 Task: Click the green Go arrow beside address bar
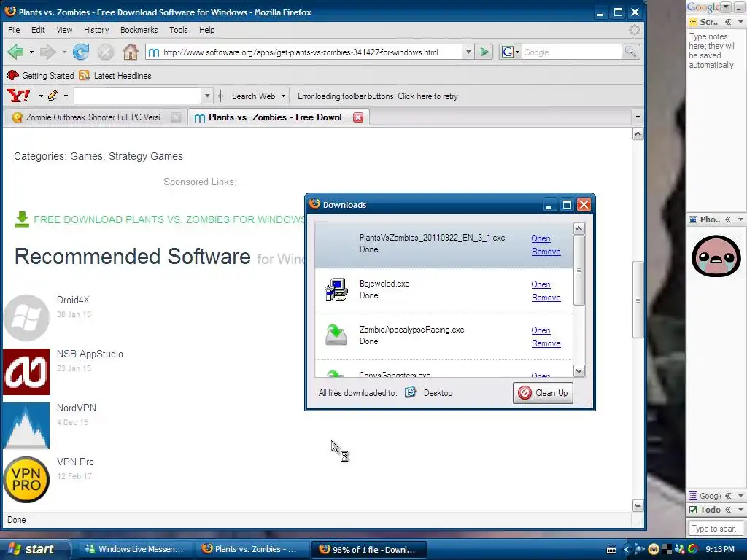point(484,52)
